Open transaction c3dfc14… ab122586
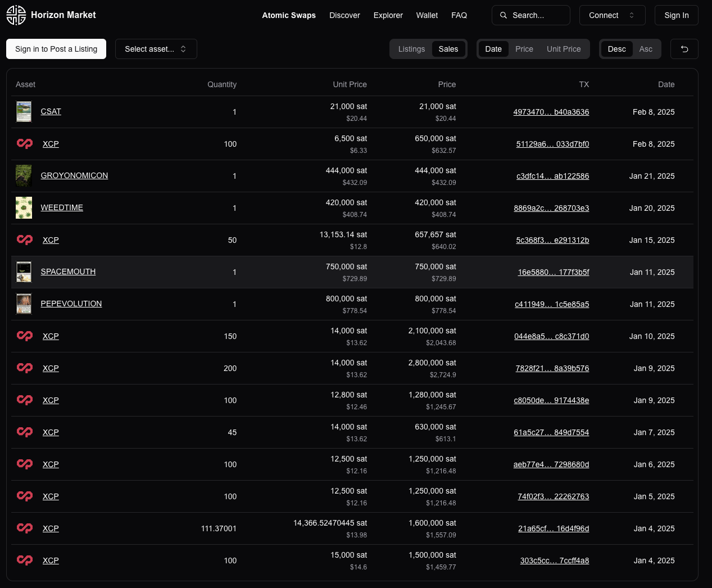The image size is (712, 588). (x=553, y=176)
